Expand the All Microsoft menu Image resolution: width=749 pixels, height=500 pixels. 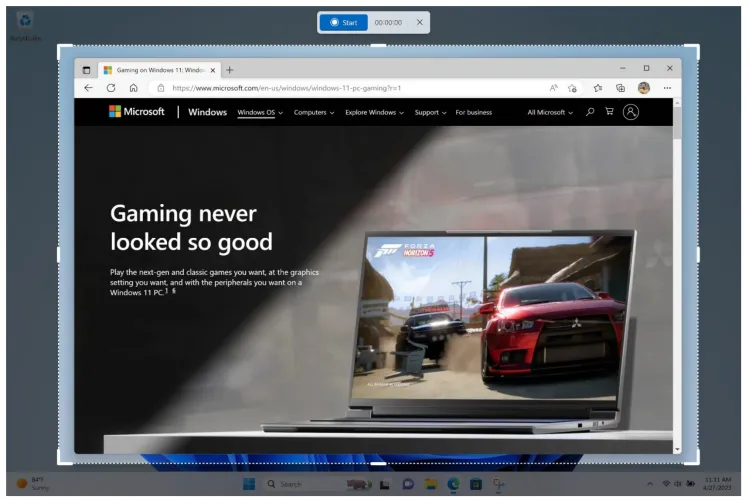[x=550, y=113]
